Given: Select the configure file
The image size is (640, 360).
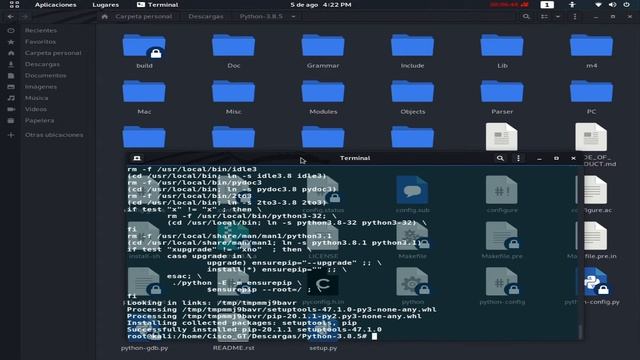Looking at the screenshot, I should click(502, 194).
